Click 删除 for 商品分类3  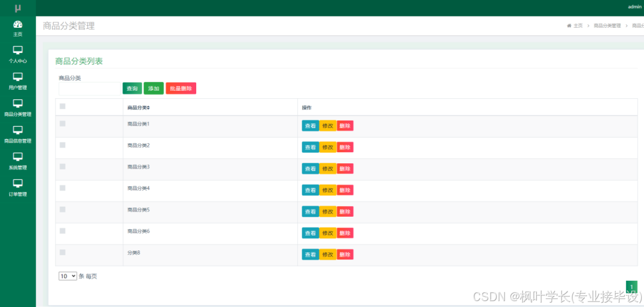345,169
